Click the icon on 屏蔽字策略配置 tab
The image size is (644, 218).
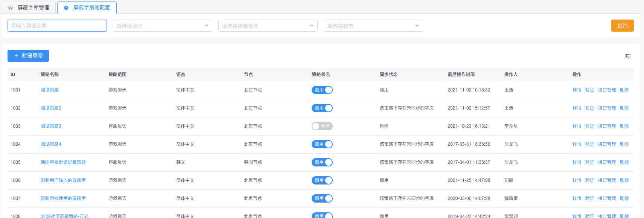coord(66,8)
